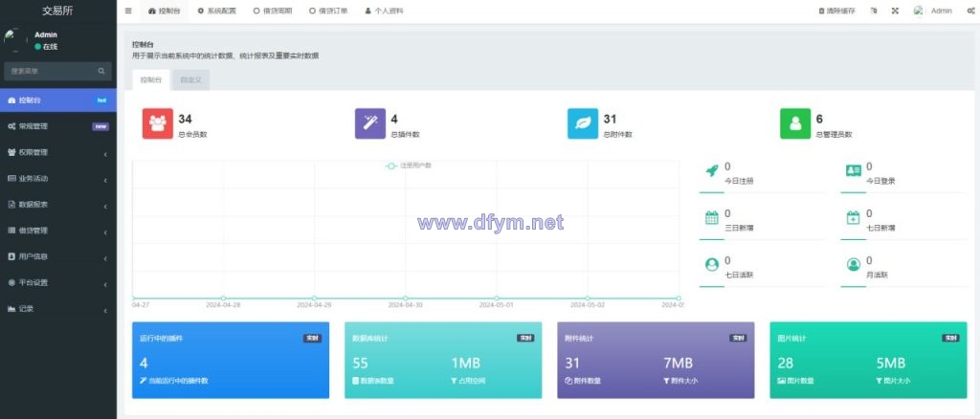Click the 数据表数量 label
Viewport: 980px width, 419px height.
pyautogui.click(x=377, y=381)
